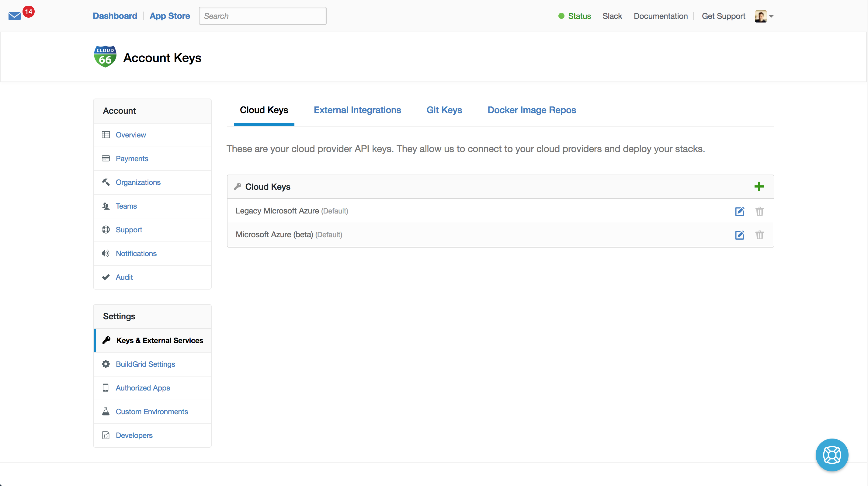The image size is (868, 486).
Task: Click the Payments card icon
Action: pos(106,158)
